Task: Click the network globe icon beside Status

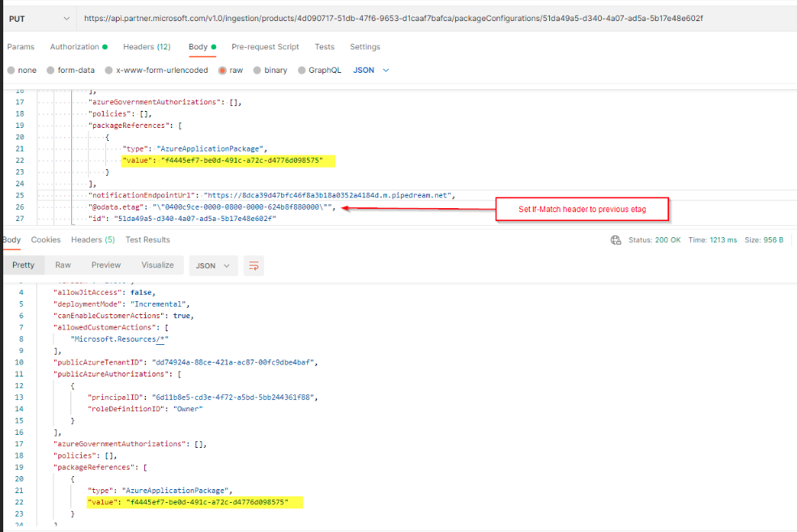Action: tap(616, 240)
